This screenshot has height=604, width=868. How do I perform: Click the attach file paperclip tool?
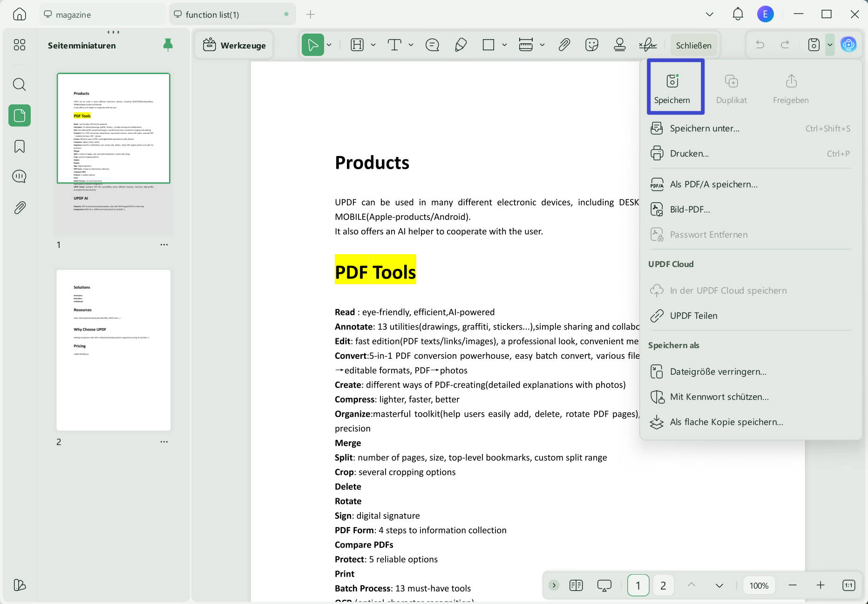(x=564, y=45)
